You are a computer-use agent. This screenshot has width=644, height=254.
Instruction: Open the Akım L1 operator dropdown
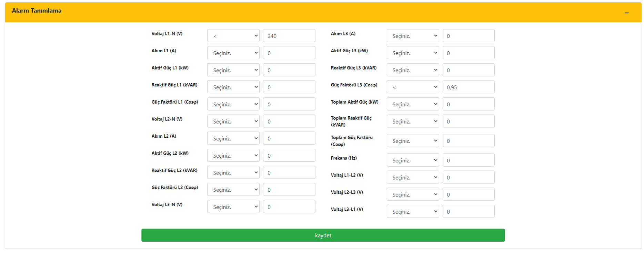coord(233,53)
